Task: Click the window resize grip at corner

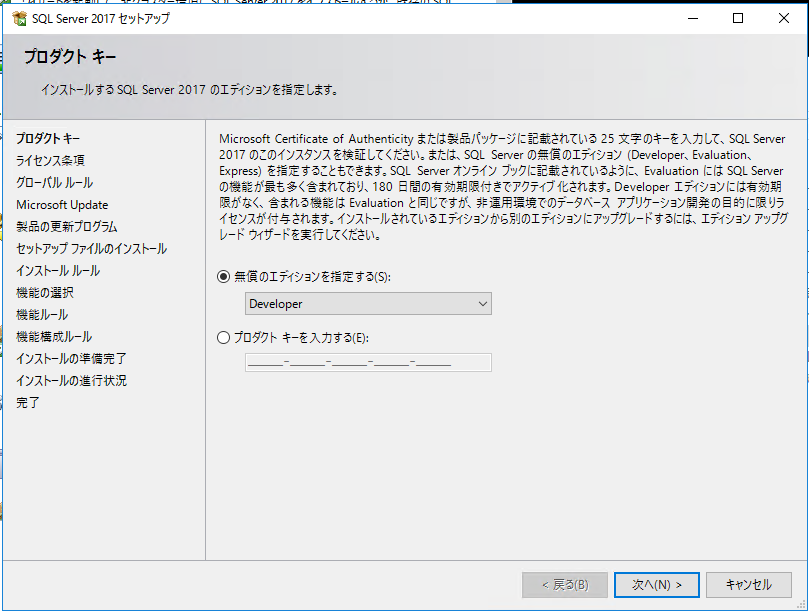Action: (801, 604)
